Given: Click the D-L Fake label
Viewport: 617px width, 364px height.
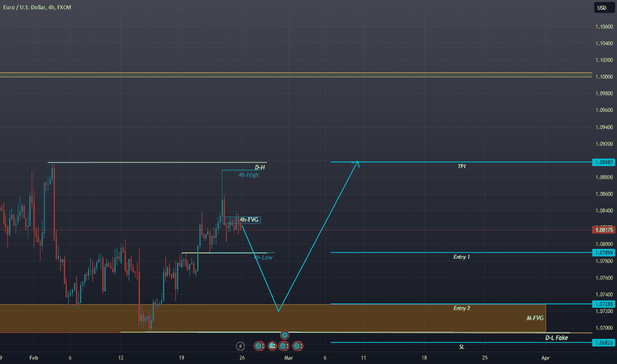Looking at the screenshot, I should 556,338.
